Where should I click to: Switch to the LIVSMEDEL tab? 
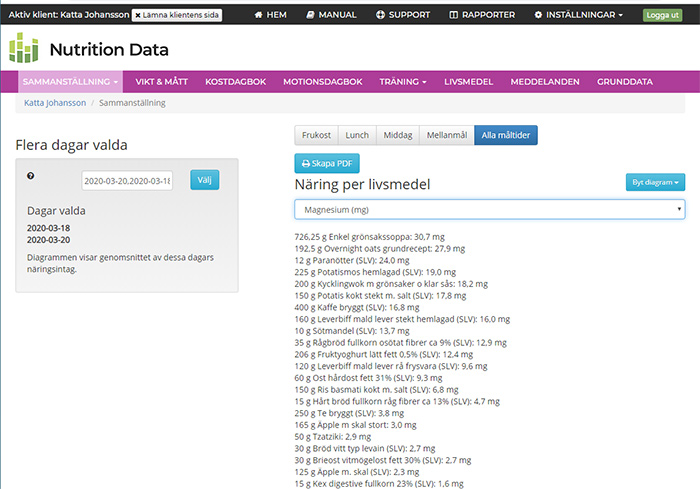pos(468,81)
